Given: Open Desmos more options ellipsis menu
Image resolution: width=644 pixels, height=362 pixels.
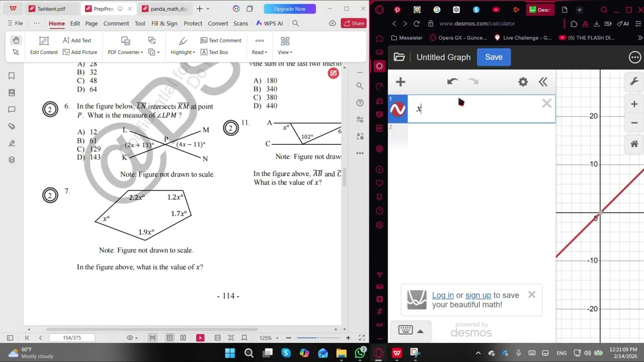Looking at the screenshot, I should coord(635,57).
